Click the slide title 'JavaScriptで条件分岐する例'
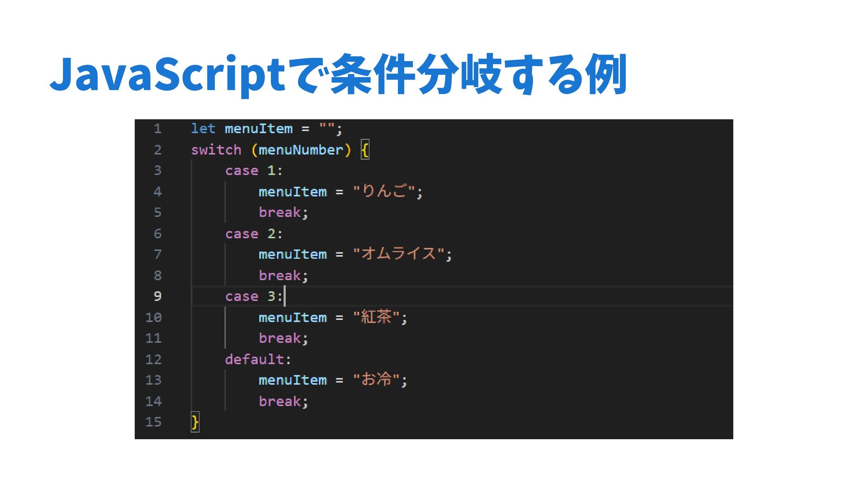The image size is (868, 488). click(x=338, y=75)
